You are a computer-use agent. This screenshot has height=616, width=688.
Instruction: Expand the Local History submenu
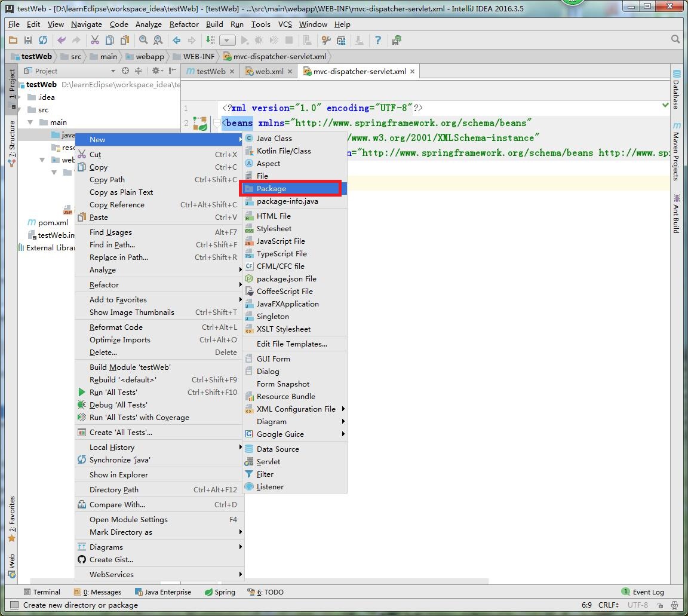point(159,447)
